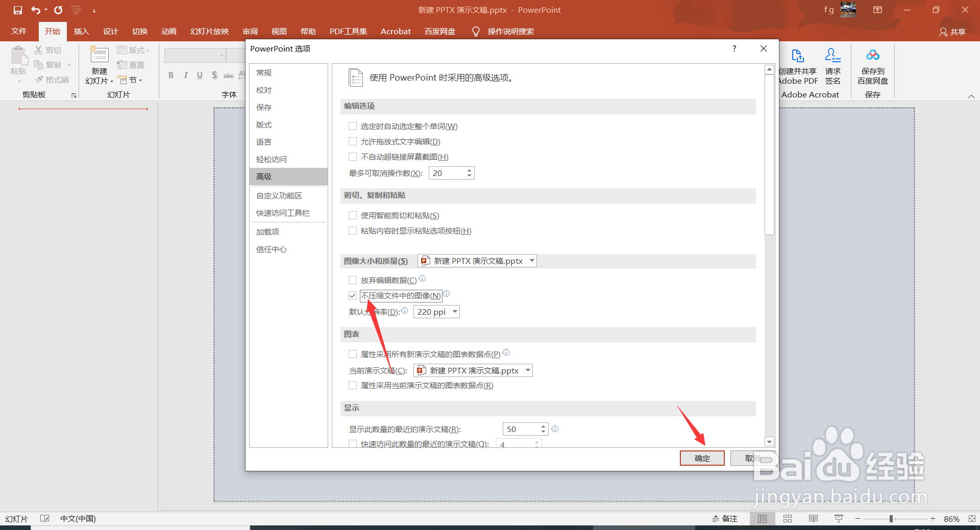Click the Save icon in quick access toolbar
Viewport: 980px width, 530px height.
coord(18,10)
